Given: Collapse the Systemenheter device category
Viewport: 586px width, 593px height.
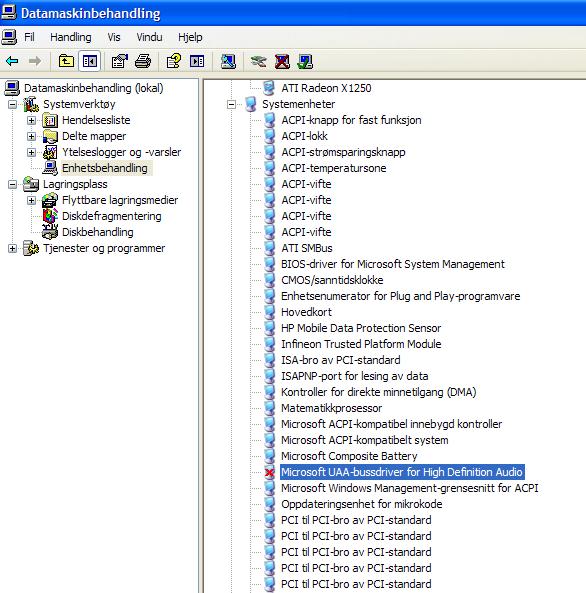Looking at the screenshot, I should click(x=231, y=104).
